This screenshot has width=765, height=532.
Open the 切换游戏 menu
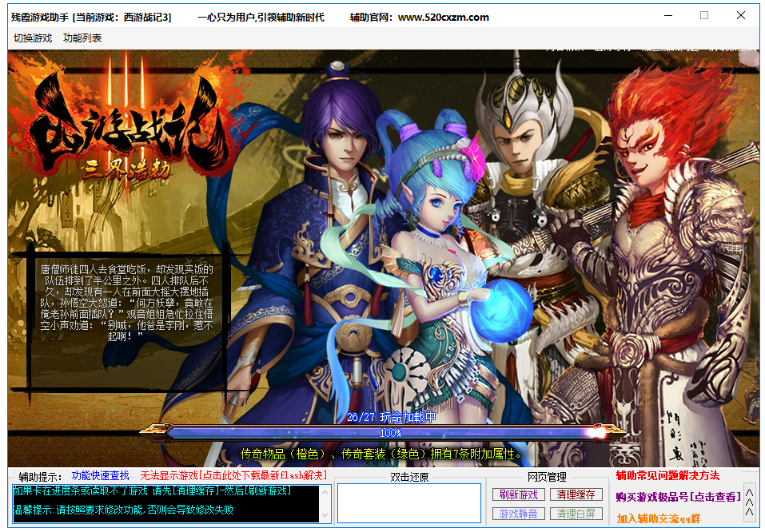coord(33,38)
